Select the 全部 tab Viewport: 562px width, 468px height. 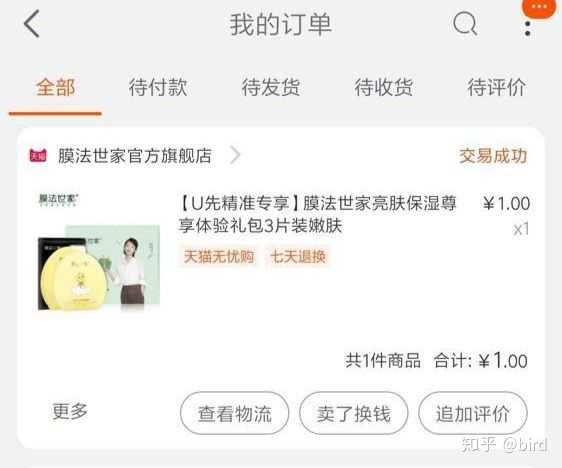[56, 87]
